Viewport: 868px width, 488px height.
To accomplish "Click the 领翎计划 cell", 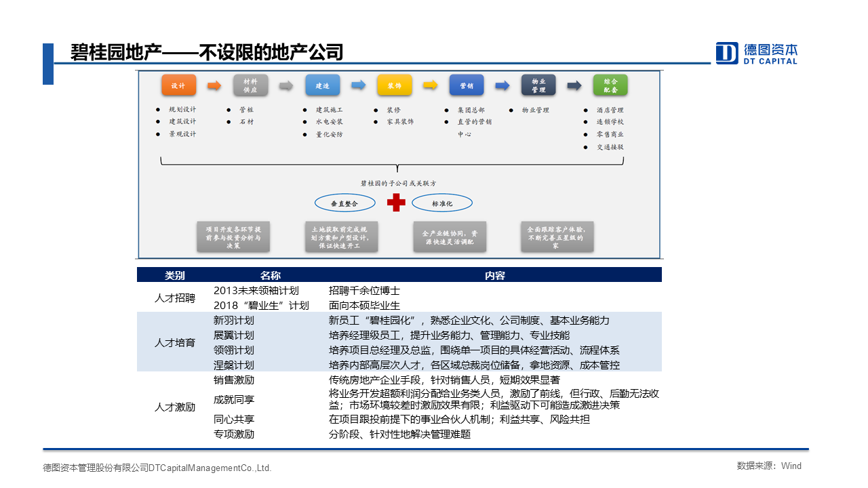I will coord(234,350).
